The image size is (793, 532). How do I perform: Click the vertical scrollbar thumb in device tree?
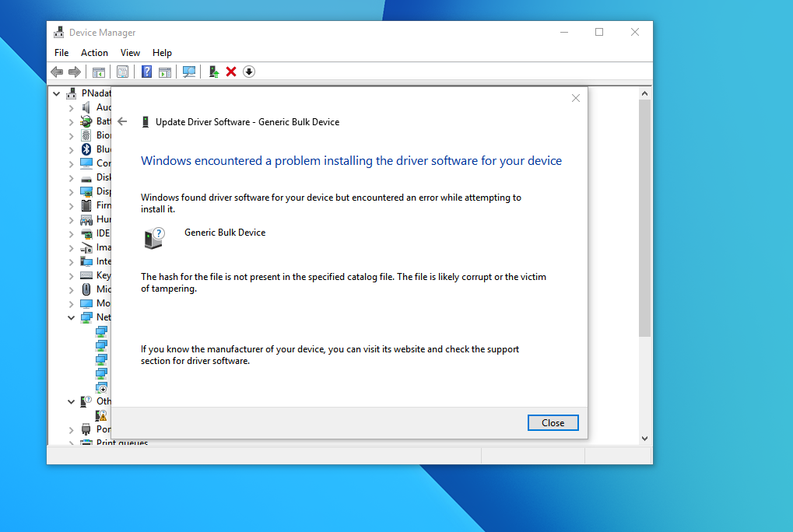644,219
